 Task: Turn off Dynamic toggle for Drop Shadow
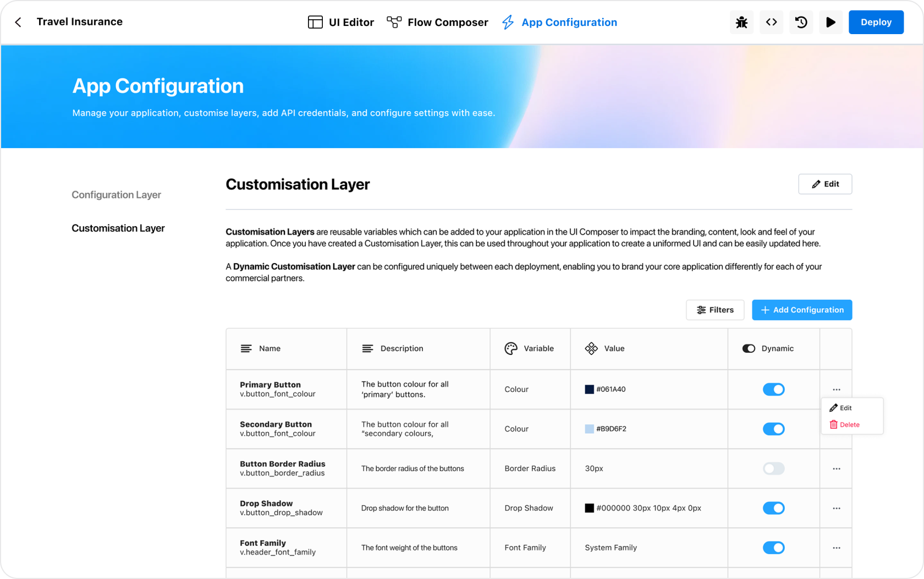773,509
